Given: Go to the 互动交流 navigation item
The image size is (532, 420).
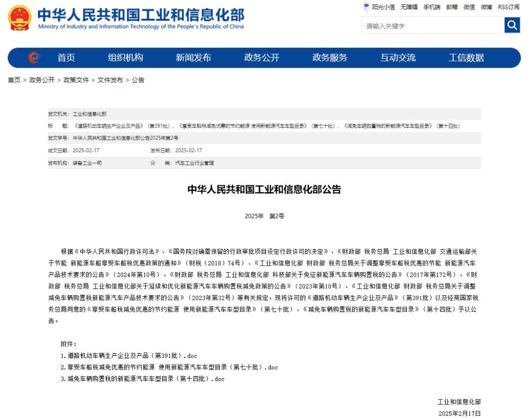Looking at the screenshot, I should (x=398, y=58).
